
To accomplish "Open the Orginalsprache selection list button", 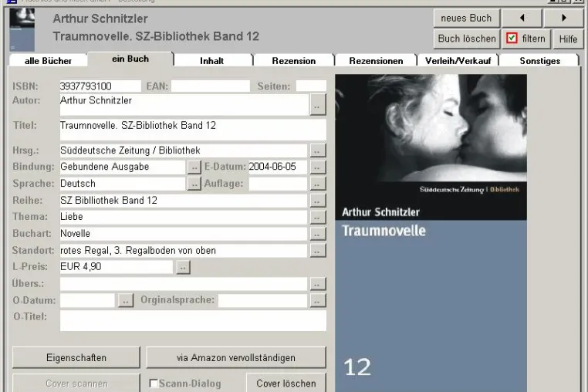I will pos(318,300).
